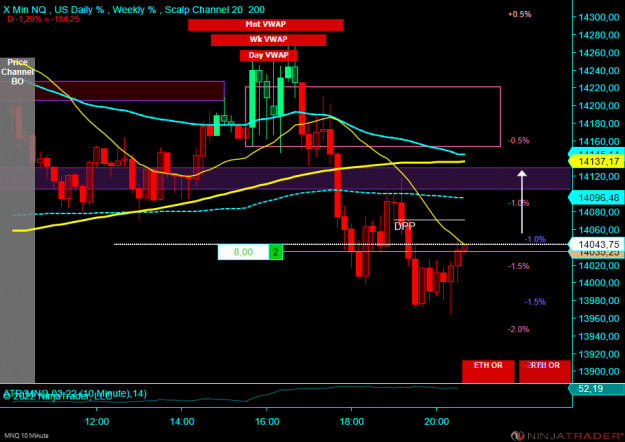Click the 14160,00 price axis label

click(599, 141)
